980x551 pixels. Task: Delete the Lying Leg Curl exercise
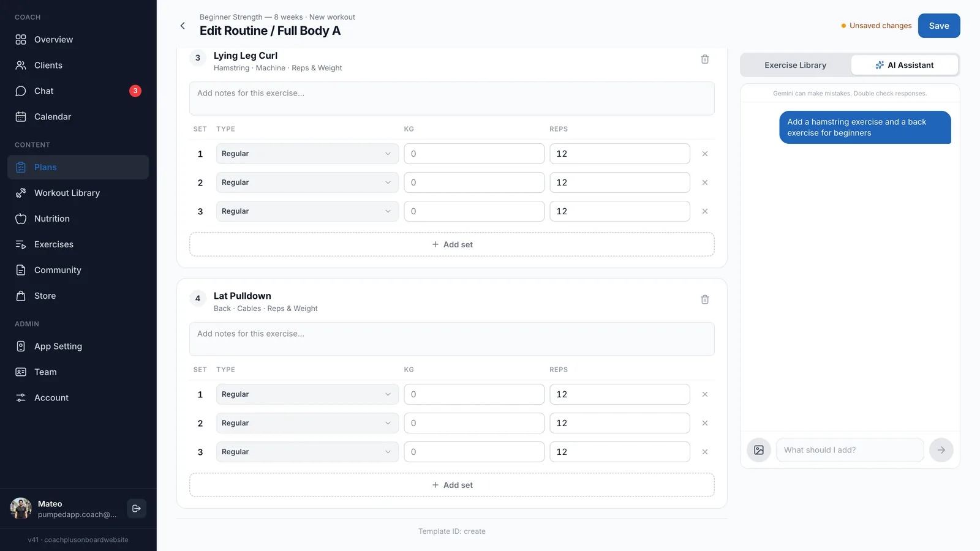click(705, 59)
